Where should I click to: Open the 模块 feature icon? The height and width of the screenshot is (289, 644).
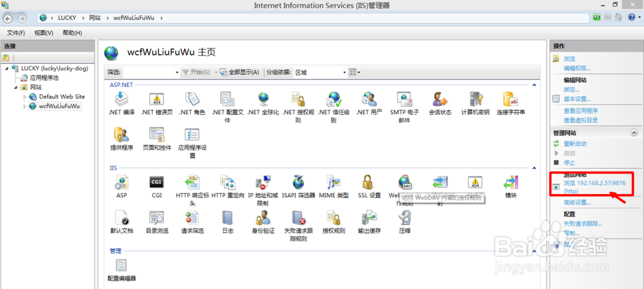click(511, 183)
